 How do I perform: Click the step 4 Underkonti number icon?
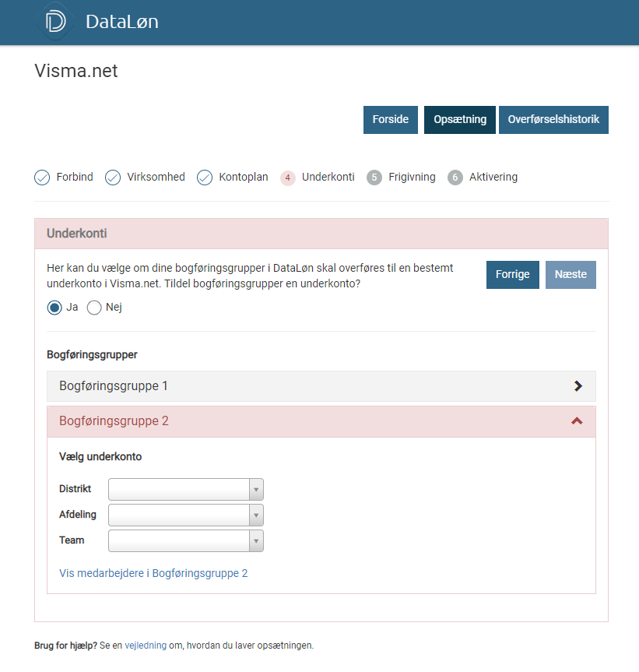(x=288, y=178)
